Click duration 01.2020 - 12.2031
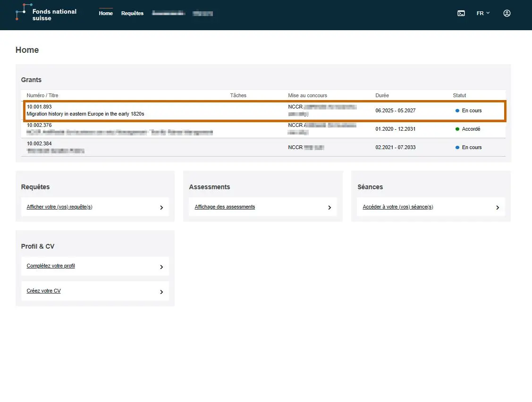532x402 pixels. 395,129
